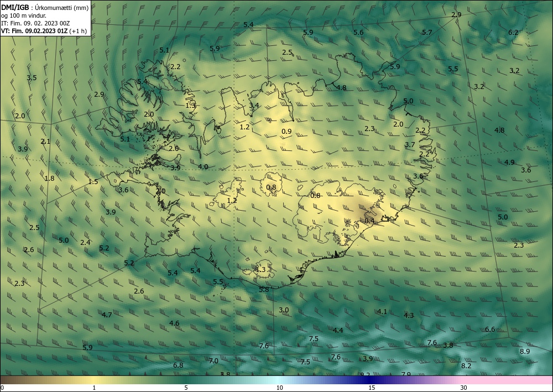
Task: Click the map value 3.0
Action: pos(284,310)
